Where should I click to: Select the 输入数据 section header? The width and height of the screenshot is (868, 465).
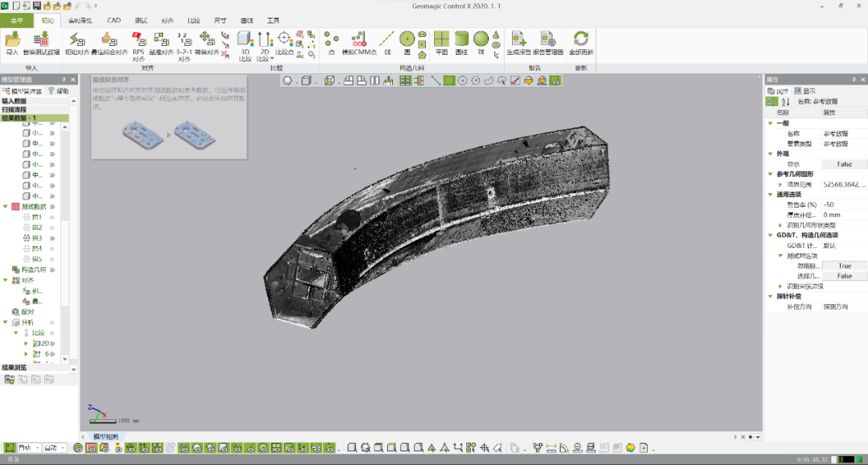(35, 101)
